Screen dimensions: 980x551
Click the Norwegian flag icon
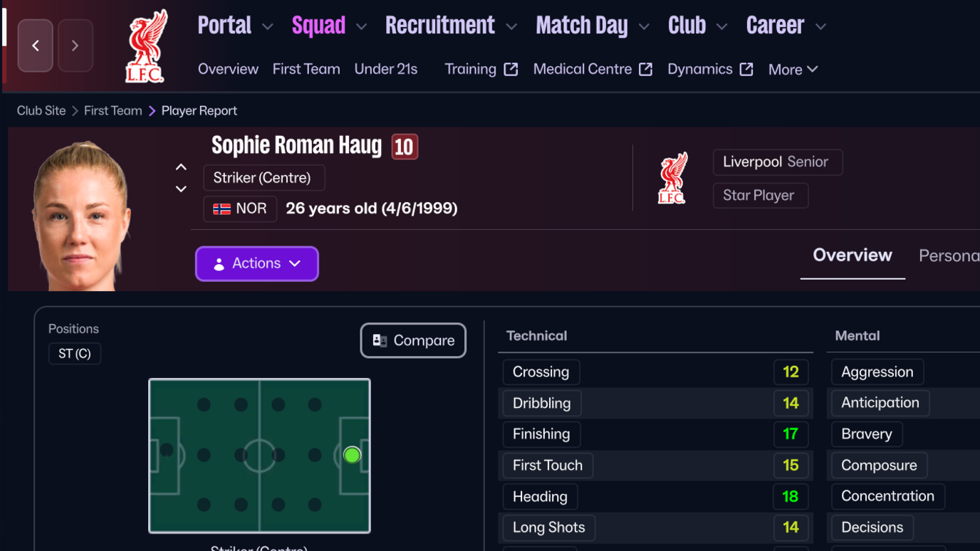pyautogui.click(x=221, y=209)
